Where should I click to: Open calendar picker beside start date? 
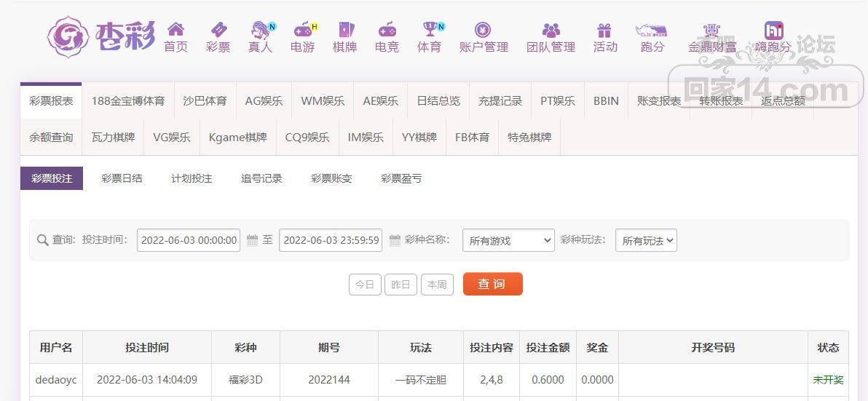click(252, 240)
